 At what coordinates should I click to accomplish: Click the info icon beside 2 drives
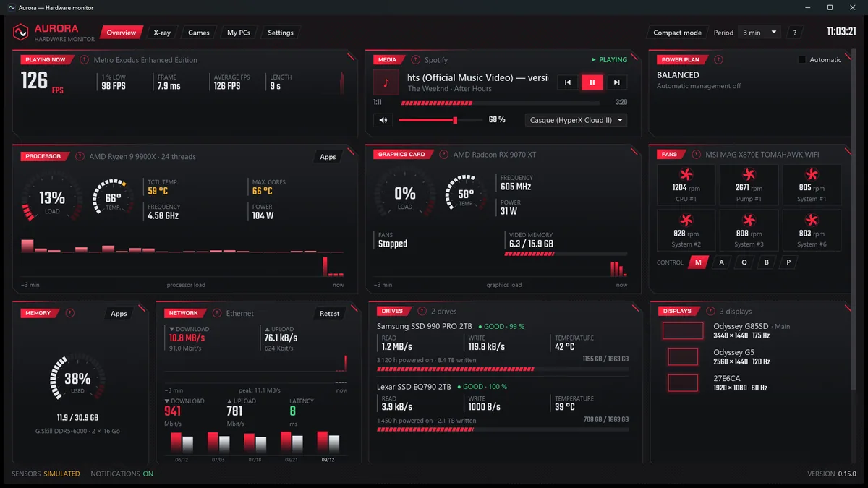[422, 312]
